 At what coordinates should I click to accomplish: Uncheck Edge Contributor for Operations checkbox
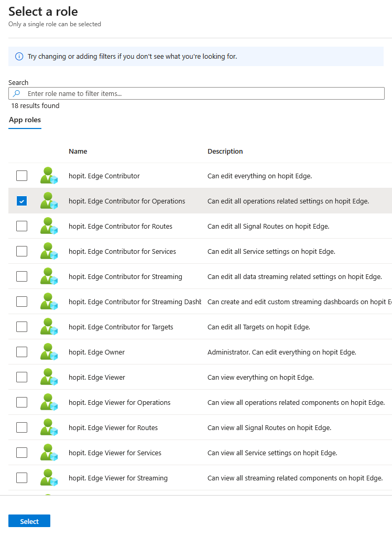click(x=22, y=201)
